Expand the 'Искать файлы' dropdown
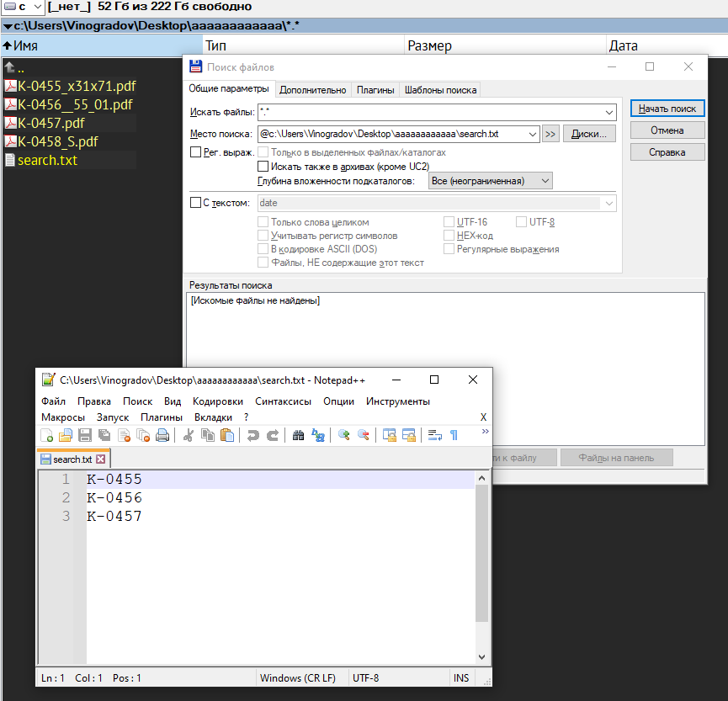The image size is (728, 701). pyautogui.click(x=609, y=112)
